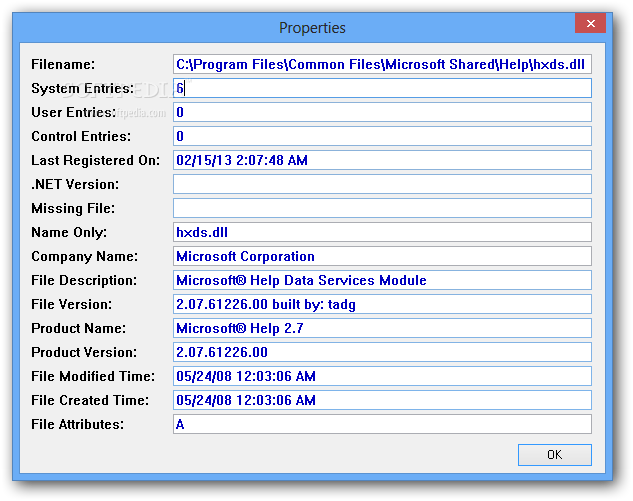This screenshot has height=501, width=633.
Task: Click the empty Missing File field
Action: coord(382,208)
